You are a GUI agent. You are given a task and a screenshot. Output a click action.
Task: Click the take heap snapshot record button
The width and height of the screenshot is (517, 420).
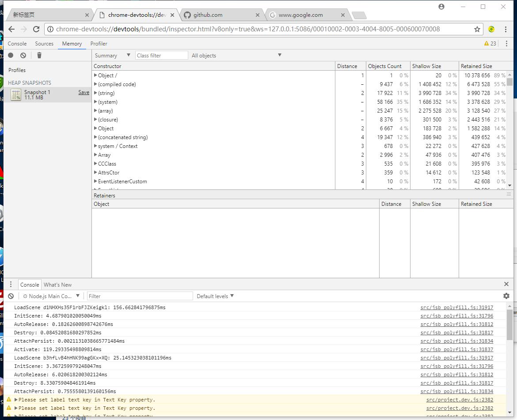pos(11,55)
